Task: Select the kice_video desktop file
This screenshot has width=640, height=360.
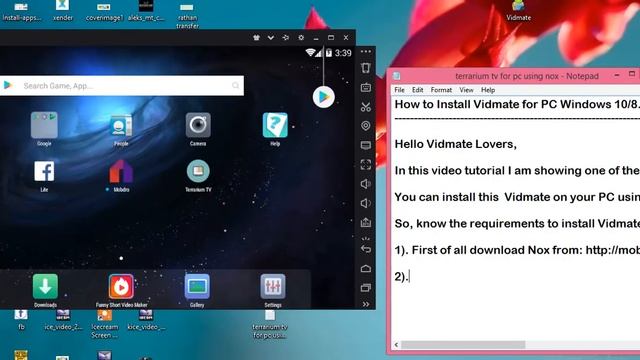Action: 146,320
